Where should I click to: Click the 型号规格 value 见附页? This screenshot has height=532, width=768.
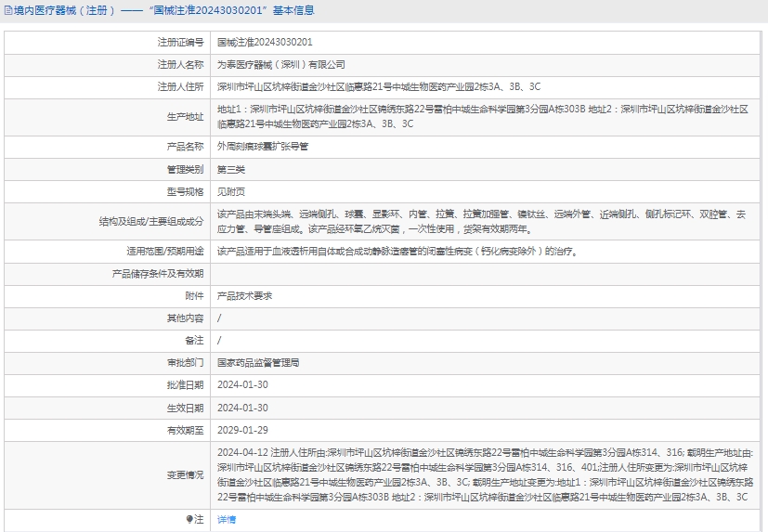[x=231, y=191]
